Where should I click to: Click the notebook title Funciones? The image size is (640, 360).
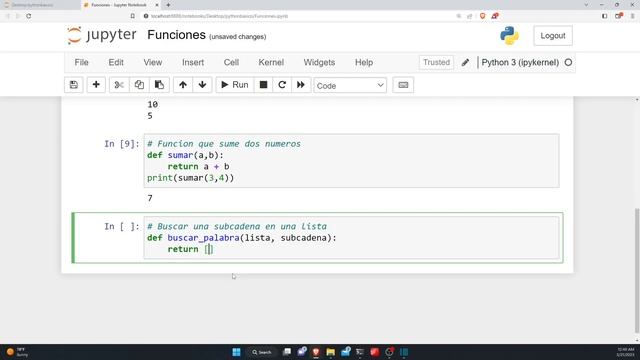point(176,35)
